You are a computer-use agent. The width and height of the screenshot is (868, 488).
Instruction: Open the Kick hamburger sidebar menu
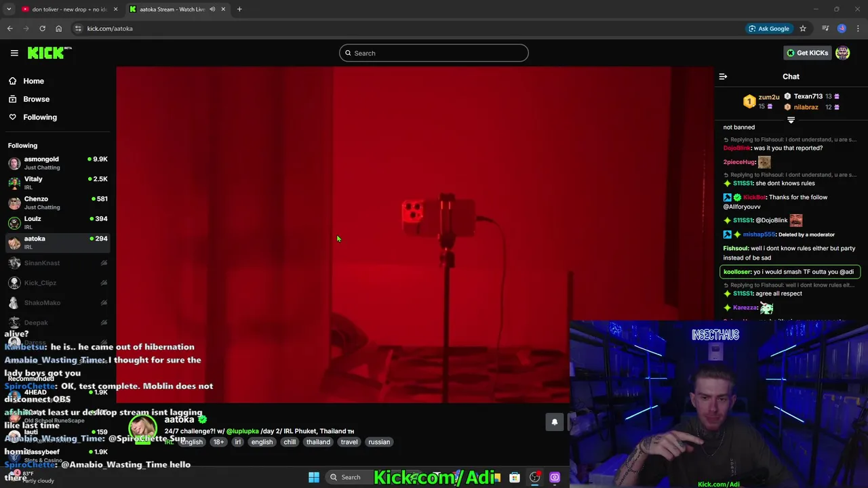point(14,53)
